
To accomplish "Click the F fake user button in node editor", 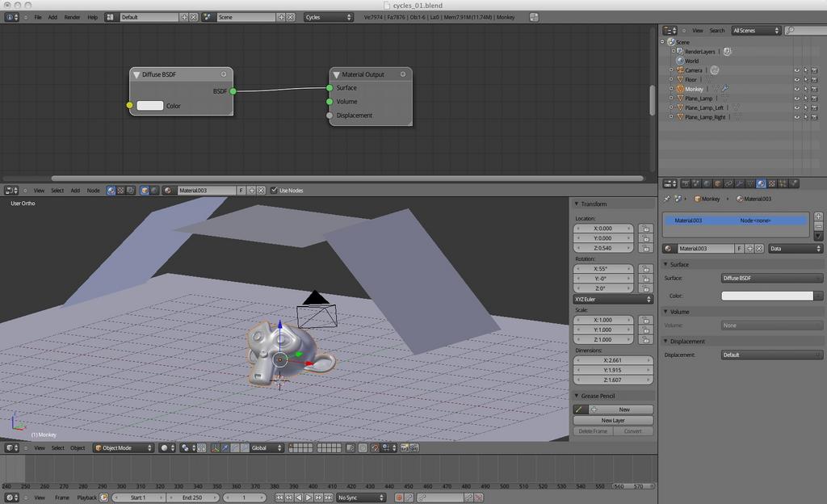I will click(241, 191).
